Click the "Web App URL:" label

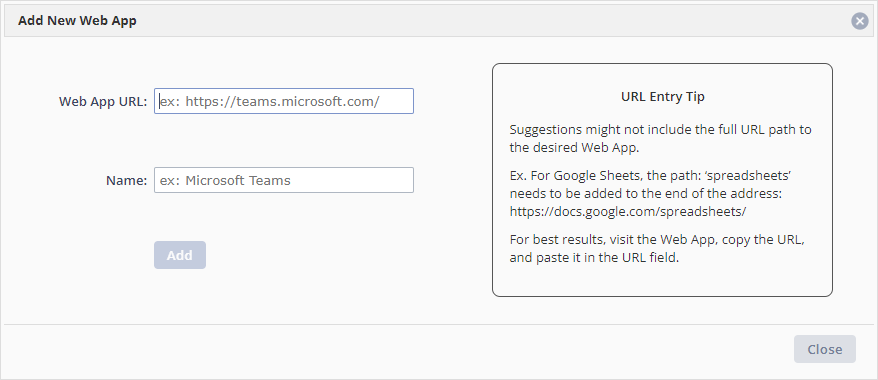tap(103, 101)
